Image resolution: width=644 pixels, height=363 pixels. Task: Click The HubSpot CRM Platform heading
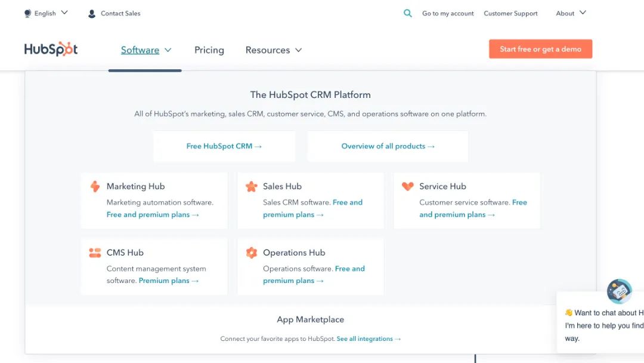coord(311,94)
